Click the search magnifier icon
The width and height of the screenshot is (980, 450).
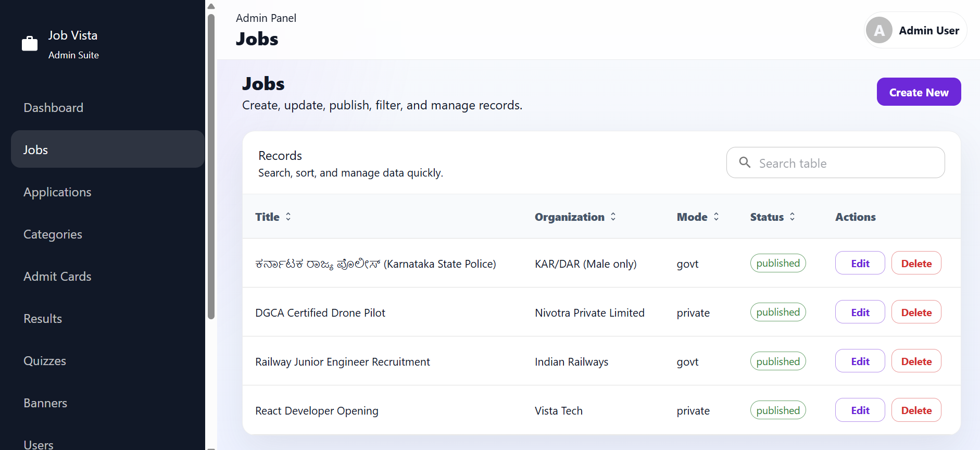745,162
